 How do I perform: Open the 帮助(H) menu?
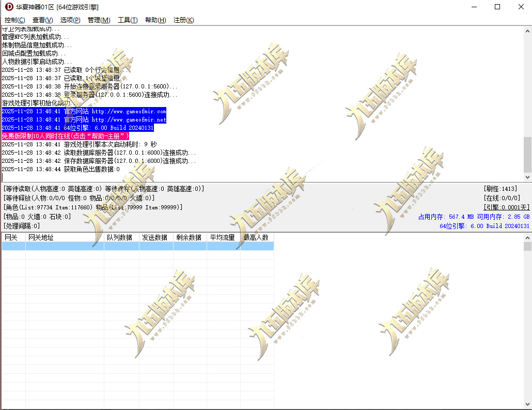point(155,20)
